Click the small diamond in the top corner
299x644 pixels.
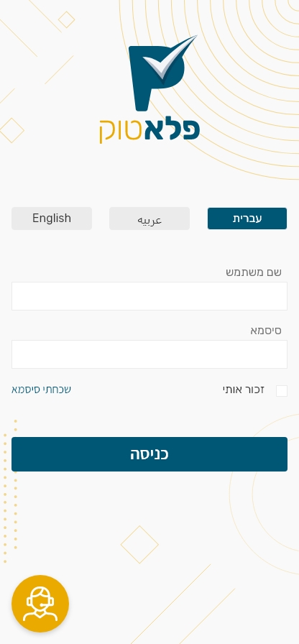tap(67, 19)
